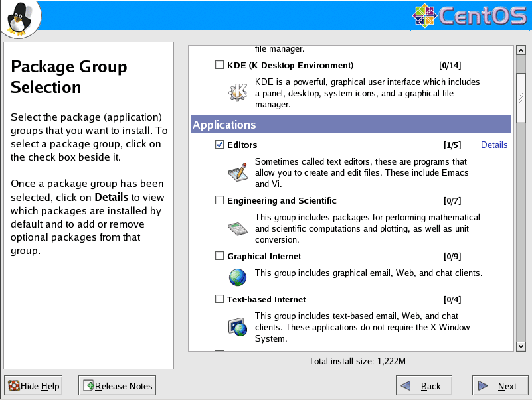Select the Engineering and Scientific checkbox
The width and height of the screenshot is (532, 400).
click(x=220, y=200)
